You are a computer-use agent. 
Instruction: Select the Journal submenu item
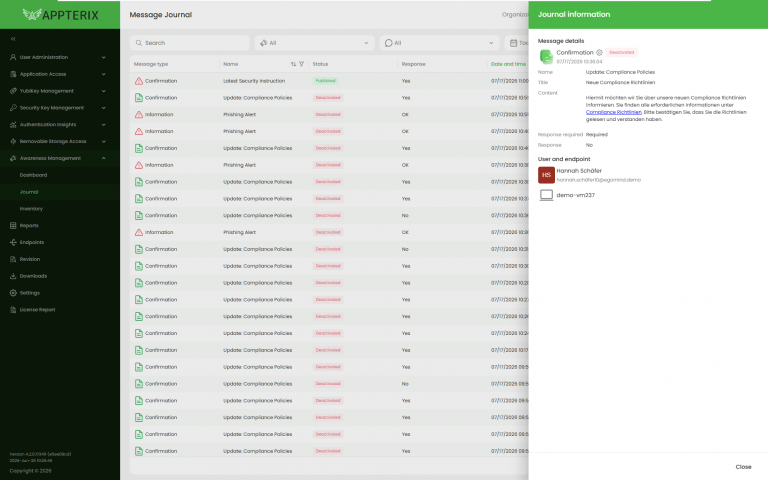[x=29, y=192]
